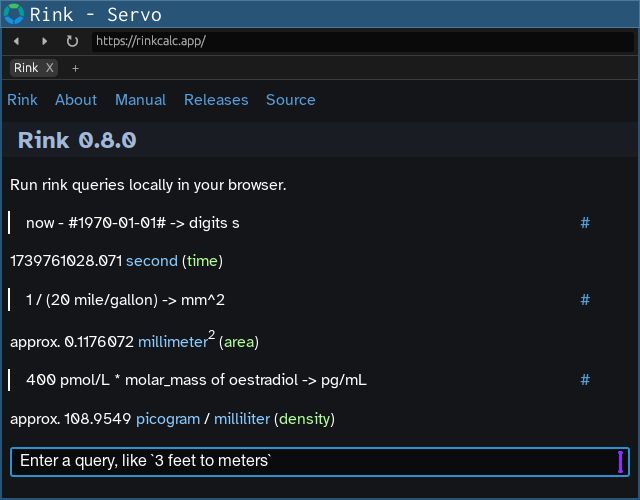Click the Servo logo in the title bar
640x500 pixels.
click(x=14, y=14)
